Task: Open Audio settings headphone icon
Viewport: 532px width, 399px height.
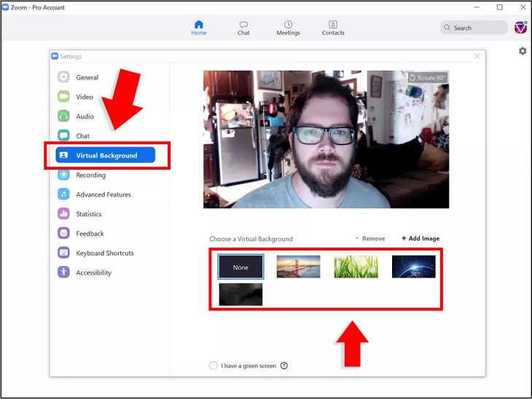Action: click(63, 116)
